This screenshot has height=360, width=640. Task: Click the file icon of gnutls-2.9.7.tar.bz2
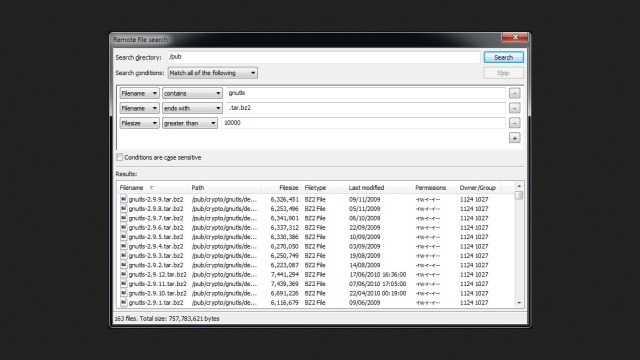pyautogui.click(x=123, y=218)
